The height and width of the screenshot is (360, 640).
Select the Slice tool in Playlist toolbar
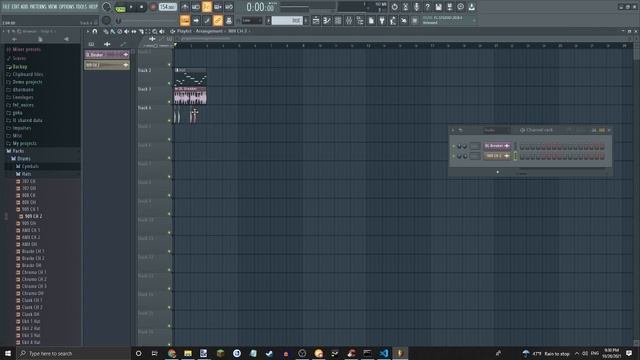point(141,31)
